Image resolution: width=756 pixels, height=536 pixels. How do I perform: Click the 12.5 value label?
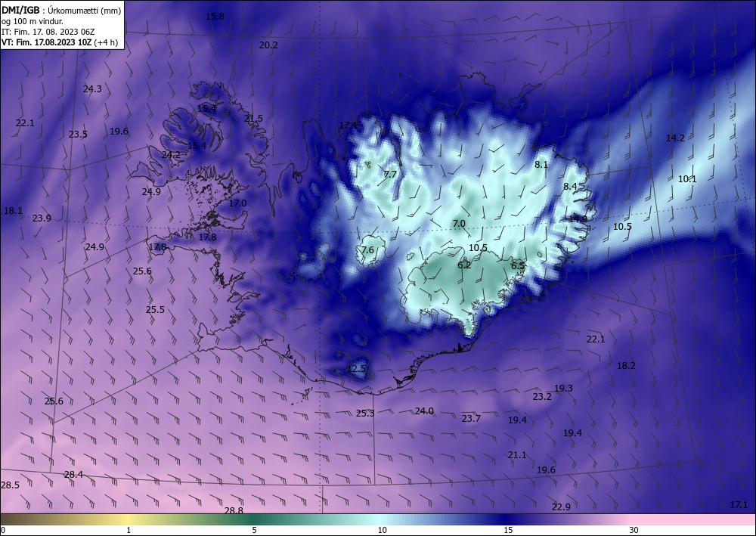click(x=356, y=369)
